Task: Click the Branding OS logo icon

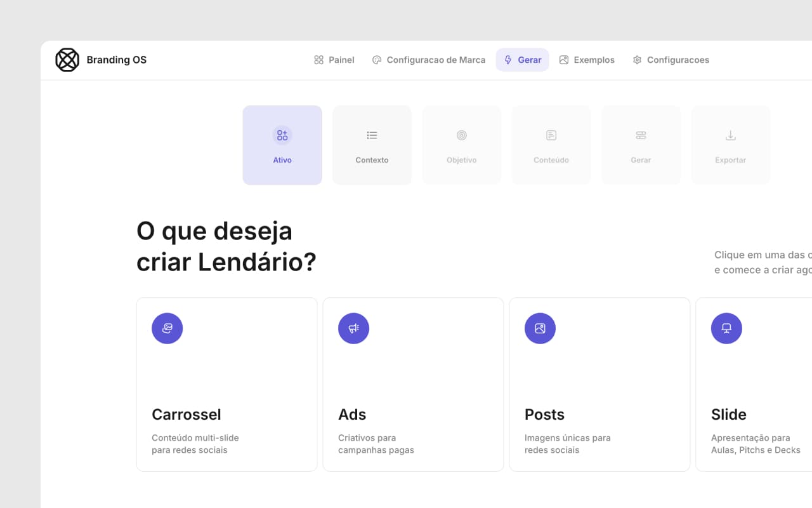Action: click(67, 60)
